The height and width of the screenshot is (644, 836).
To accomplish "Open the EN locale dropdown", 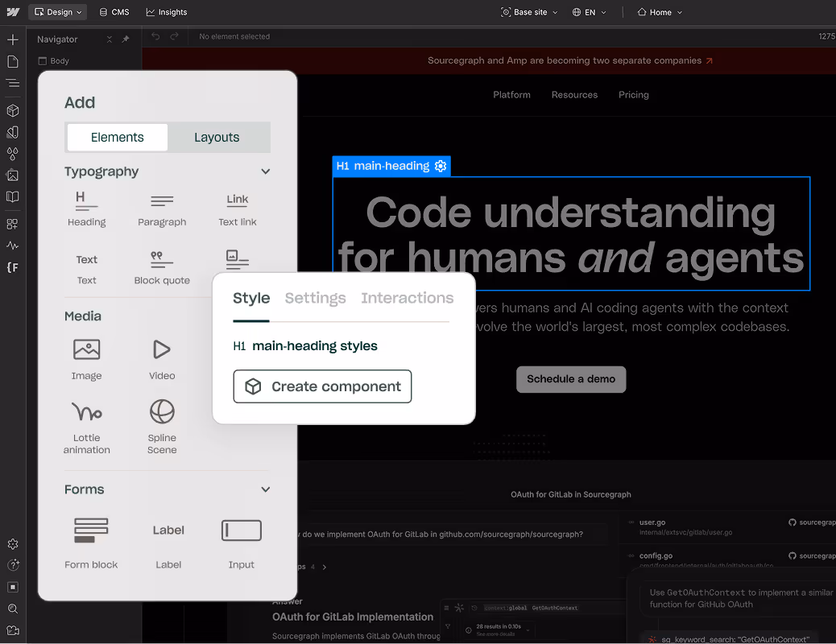I will click(589, 12).
